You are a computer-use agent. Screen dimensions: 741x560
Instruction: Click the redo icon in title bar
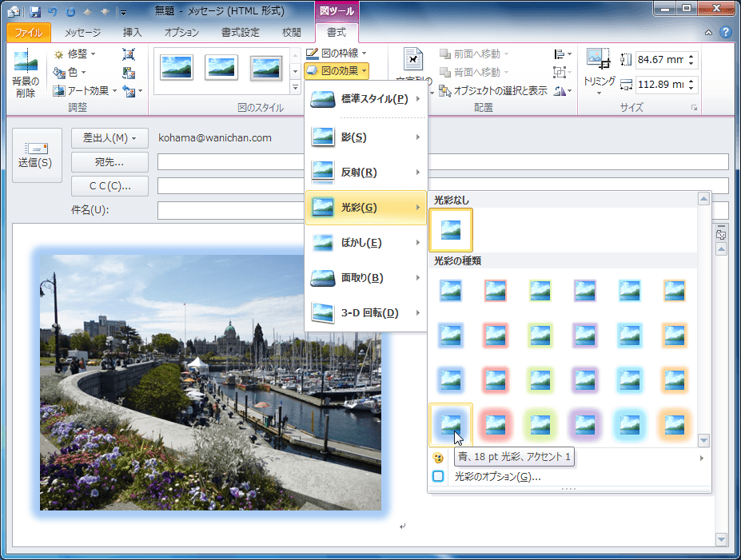tap(70, 11)
